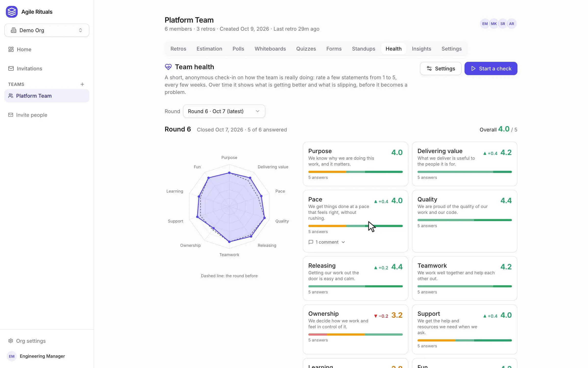This screenshot has height=368, width=588.
Task: Click the Engineering Manager EM avatar
Action: tap(12, 356)
